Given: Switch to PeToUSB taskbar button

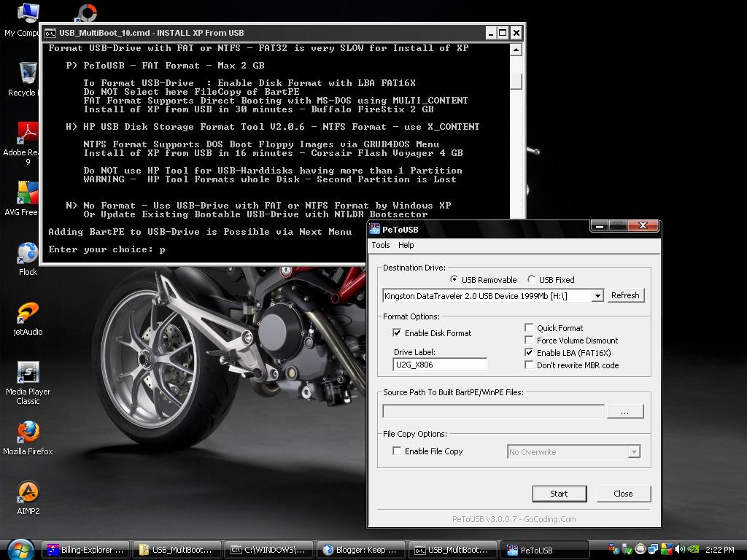Looking at the screenshot, I should click(x=544, y=550).
